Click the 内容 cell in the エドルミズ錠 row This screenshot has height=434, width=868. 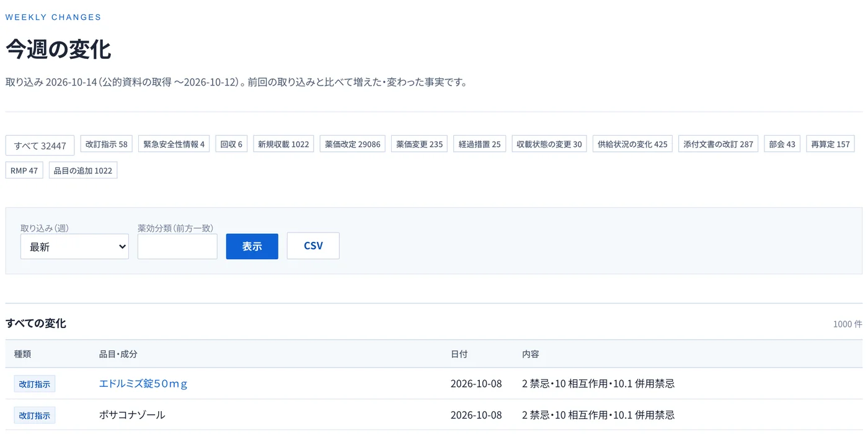click(x=598, y=384)
